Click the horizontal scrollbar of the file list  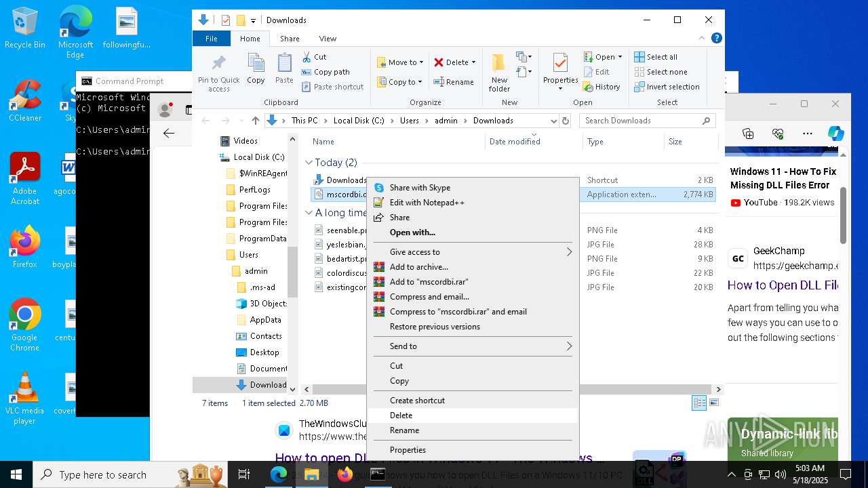511,390
